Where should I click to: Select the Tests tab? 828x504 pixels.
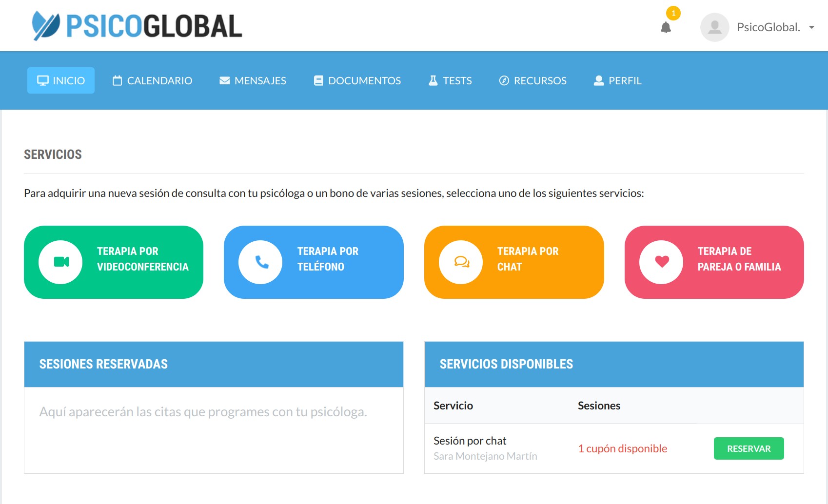pos(450,80)
